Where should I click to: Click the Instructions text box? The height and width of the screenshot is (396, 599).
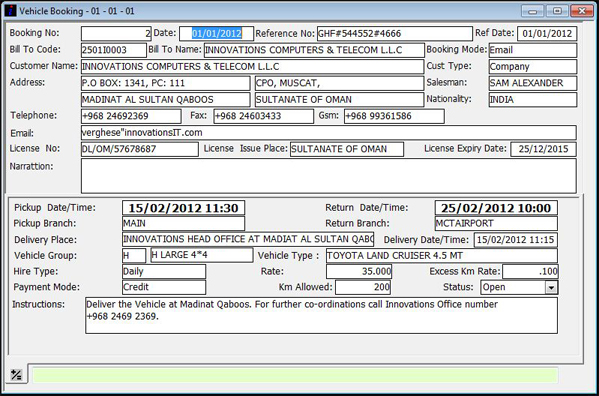(x=321, y=315)
